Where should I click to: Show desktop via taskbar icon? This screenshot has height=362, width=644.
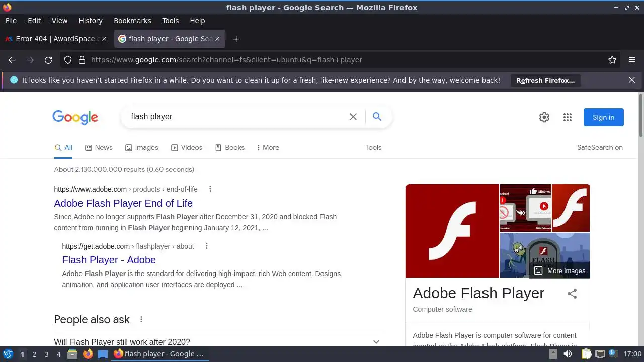103,354
